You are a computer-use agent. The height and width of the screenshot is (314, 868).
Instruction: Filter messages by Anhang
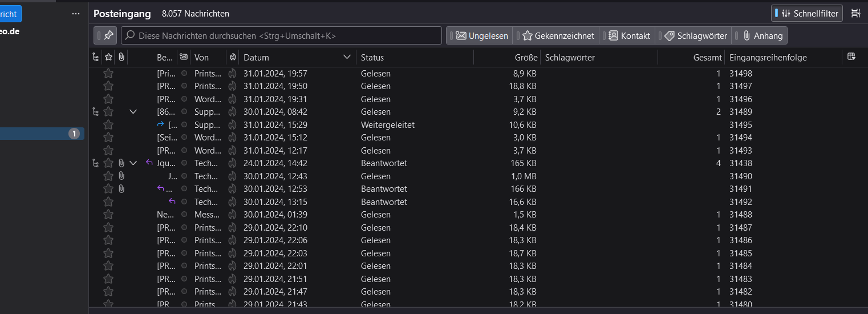[762, 35]
